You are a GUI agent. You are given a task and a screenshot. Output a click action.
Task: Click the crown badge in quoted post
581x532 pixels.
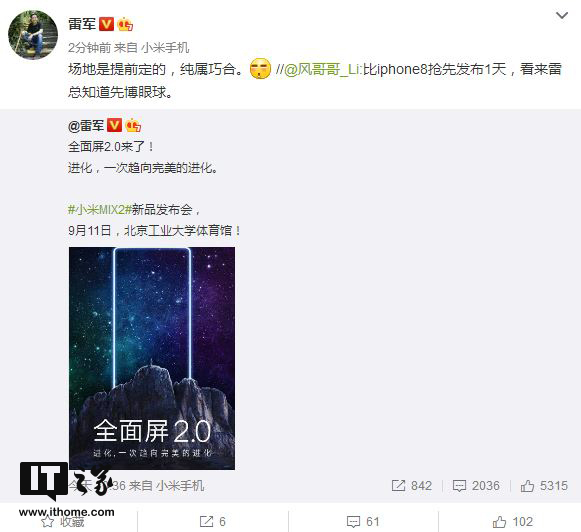(133, 125)
